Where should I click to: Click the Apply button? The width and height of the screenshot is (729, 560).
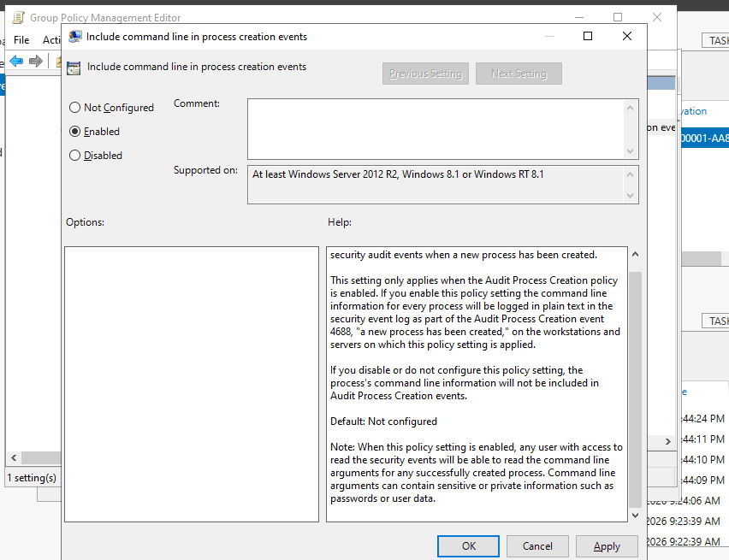pos(607,546)
